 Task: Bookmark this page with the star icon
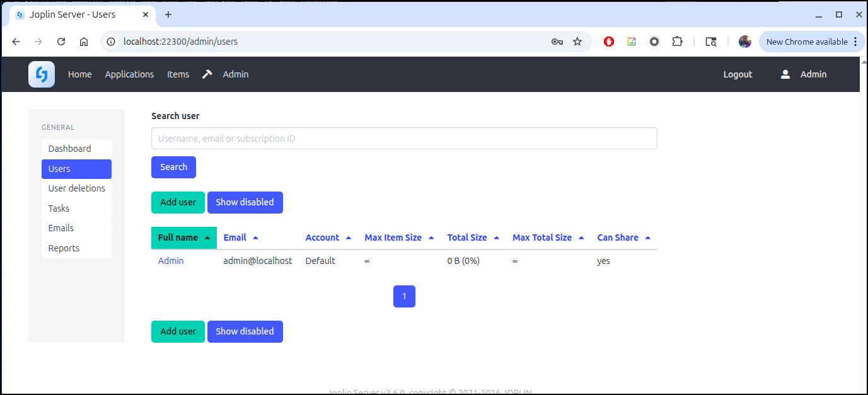577,42
